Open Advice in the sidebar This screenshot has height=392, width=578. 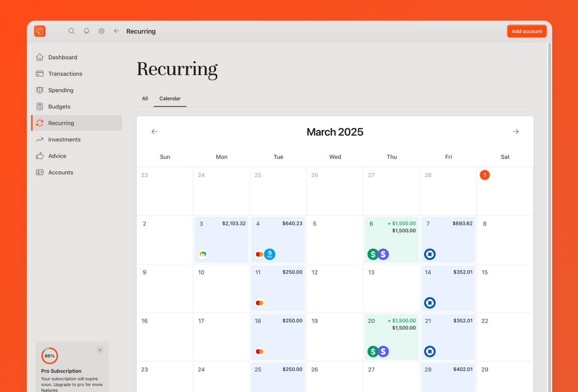click(77, 156)
